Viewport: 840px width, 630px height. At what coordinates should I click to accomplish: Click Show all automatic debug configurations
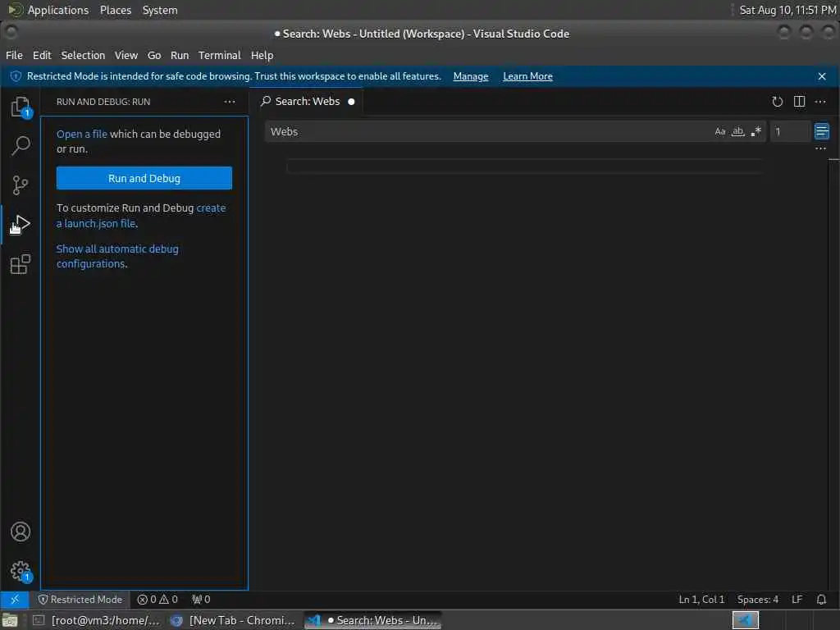point(117,256)
